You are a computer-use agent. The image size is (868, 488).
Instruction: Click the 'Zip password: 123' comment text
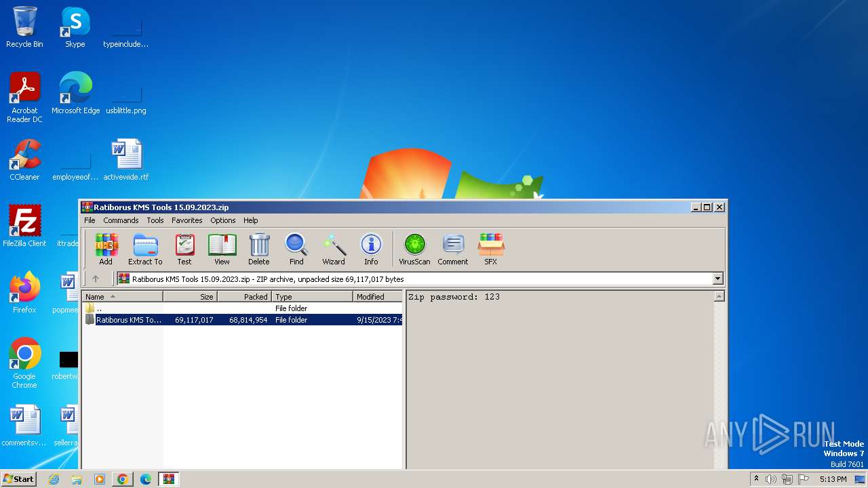(x=454, y=297)
